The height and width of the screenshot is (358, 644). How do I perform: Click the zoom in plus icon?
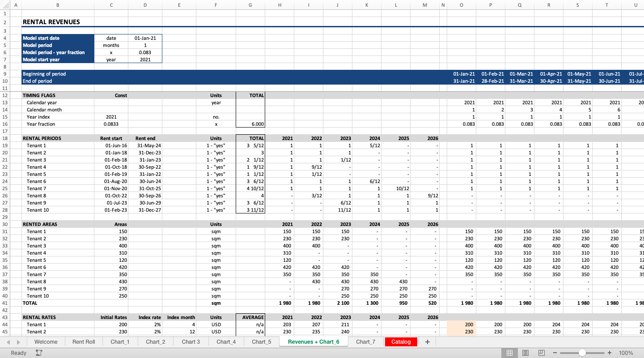(x=609, y=353)
